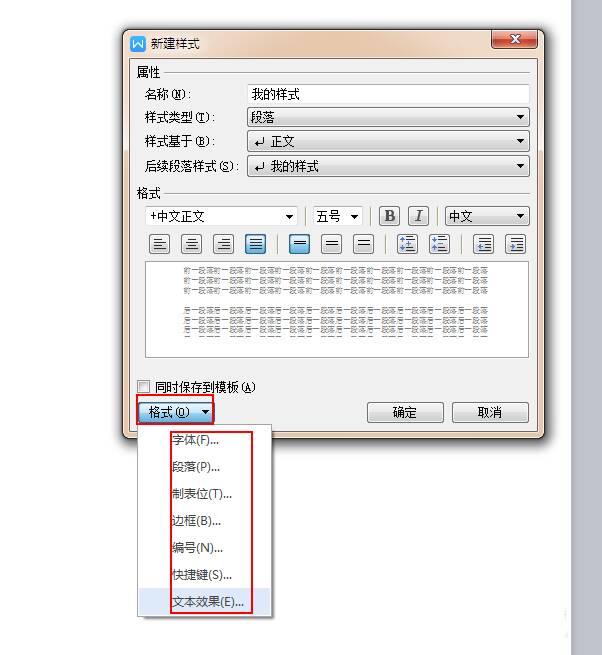The height and width of the screenshot is (655, 602).
Task: Open the style type dropdown showing 段落
Action: click(x=388, y=117)
